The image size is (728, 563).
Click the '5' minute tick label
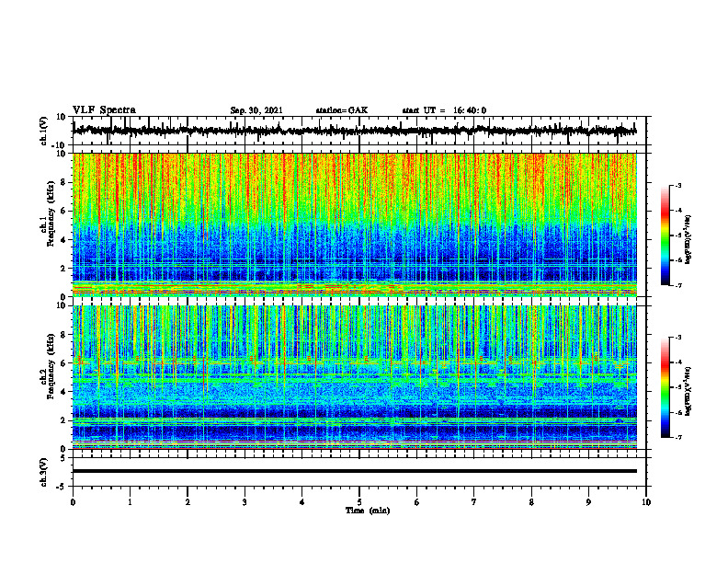tap(359, 502)
